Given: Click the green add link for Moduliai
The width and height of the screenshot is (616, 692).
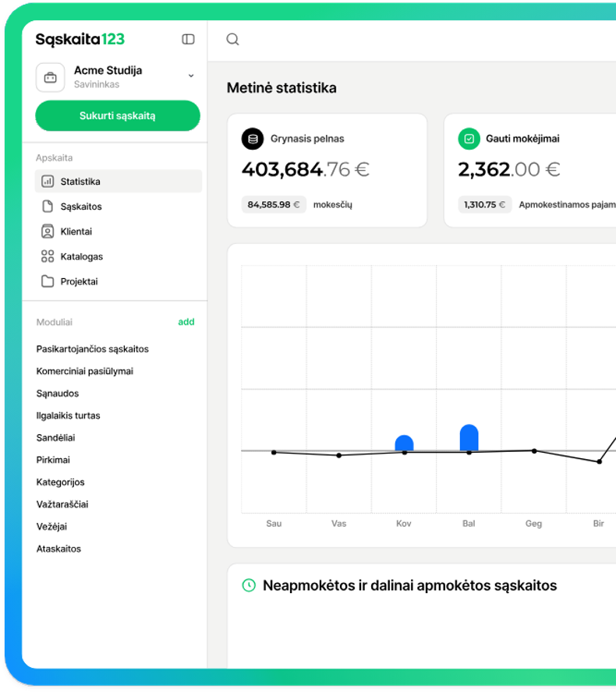Looking at the screenshot, I should click(186, 322).
